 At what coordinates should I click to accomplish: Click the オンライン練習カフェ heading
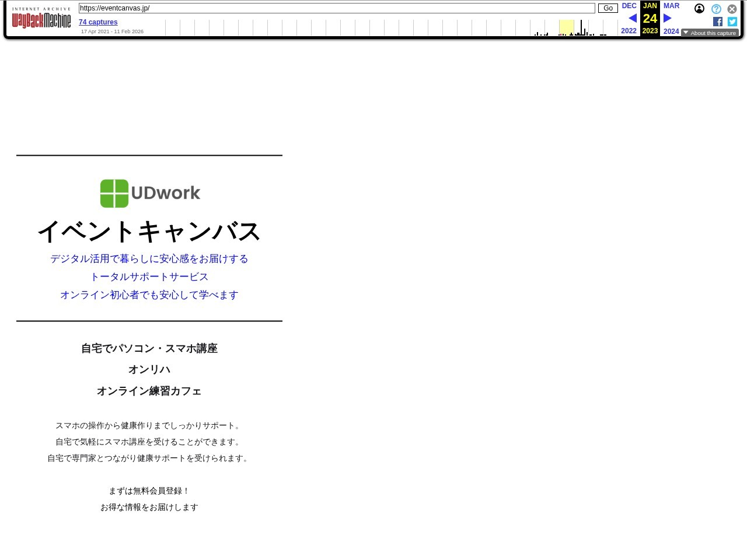[149, 391]
